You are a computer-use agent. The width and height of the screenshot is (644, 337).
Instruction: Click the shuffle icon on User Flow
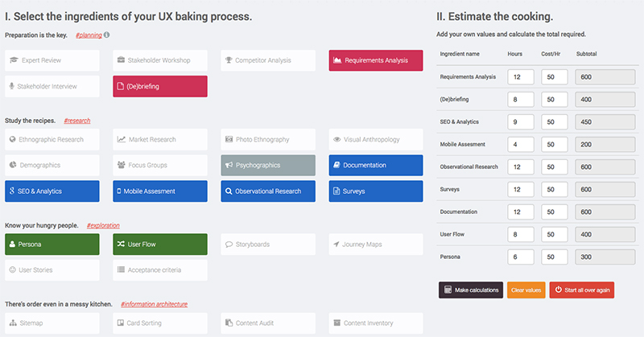point(121,244)
